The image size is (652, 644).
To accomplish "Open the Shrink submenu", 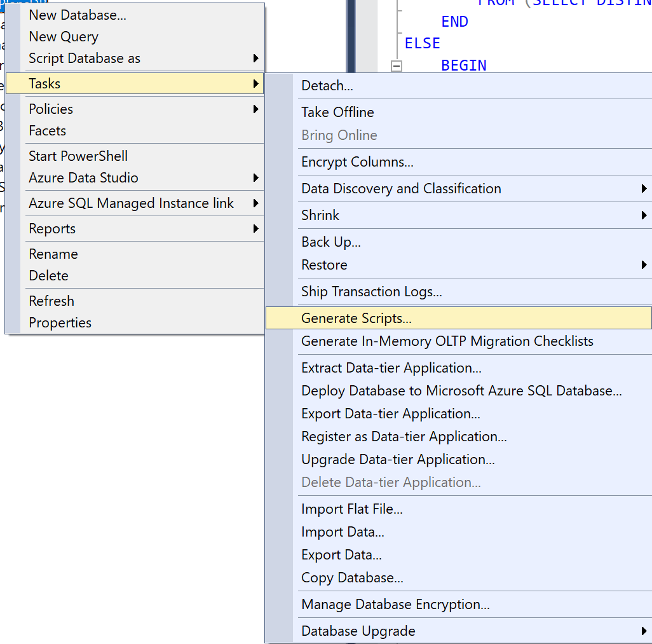I will pyautogui.click(x=459, y=215).
